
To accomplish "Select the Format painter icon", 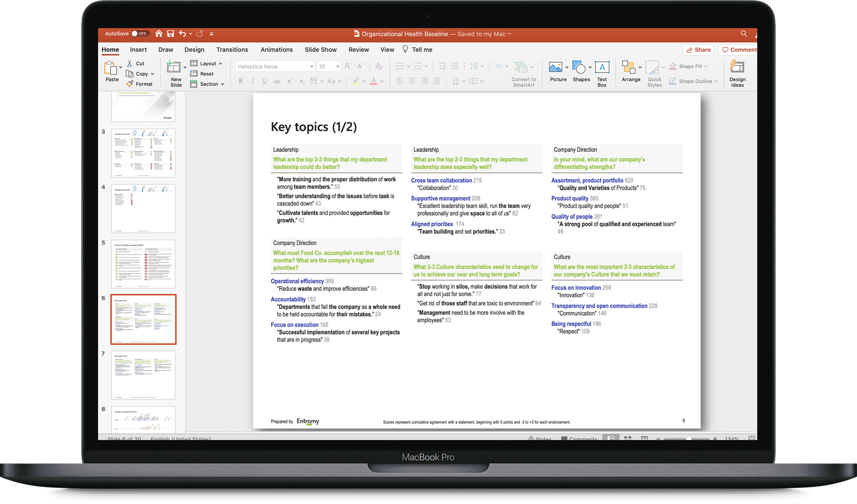I will point(130,84).
